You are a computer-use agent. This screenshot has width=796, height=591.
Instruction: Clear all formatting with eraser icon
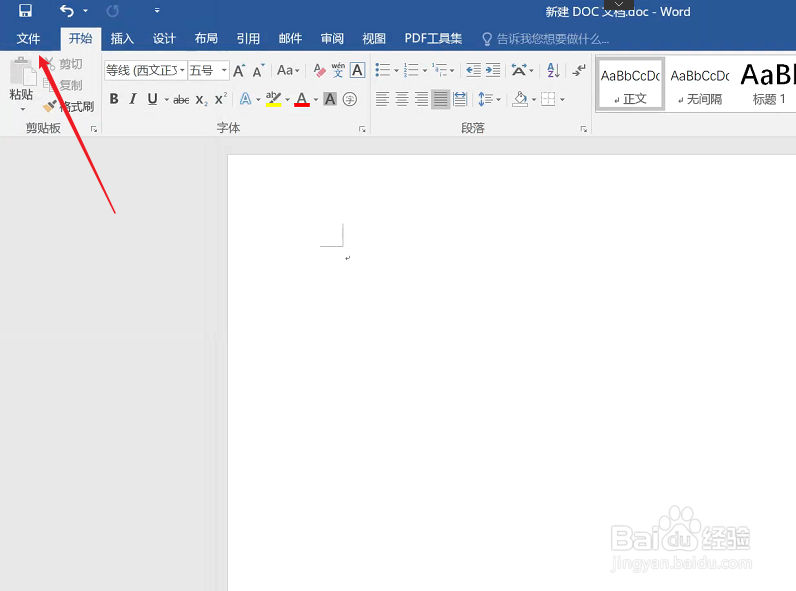coord(319,71)
